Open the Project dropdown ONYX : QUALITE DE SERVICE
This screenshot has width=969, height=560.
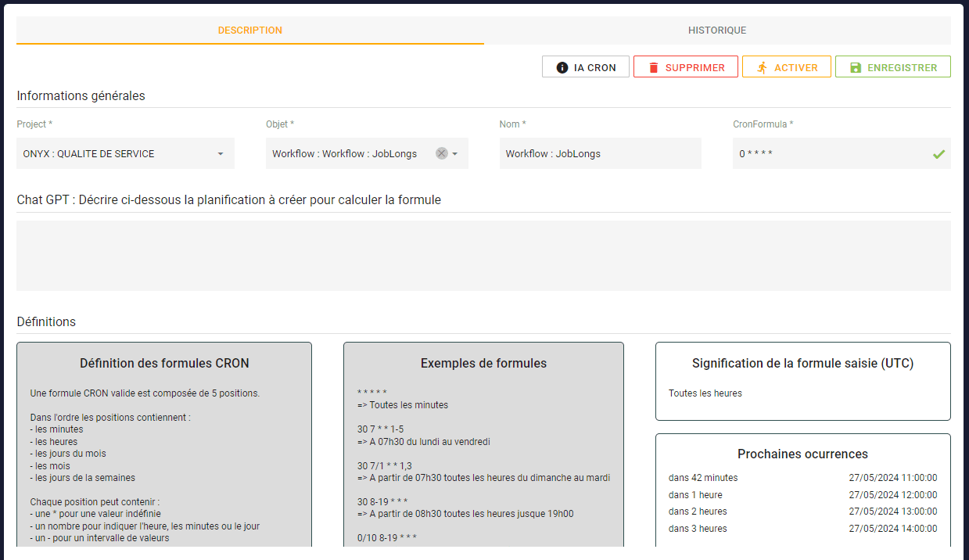125,153
